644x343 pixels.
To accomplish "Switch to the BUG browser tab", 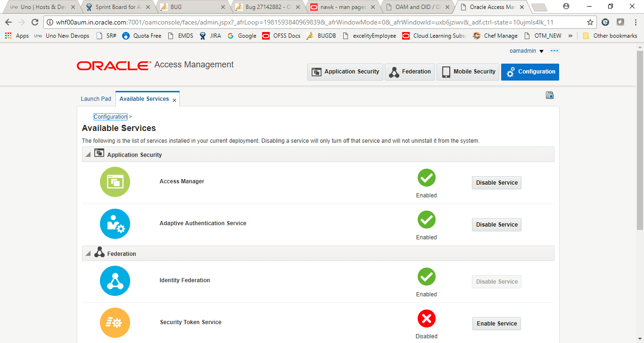I will point(192,7).
